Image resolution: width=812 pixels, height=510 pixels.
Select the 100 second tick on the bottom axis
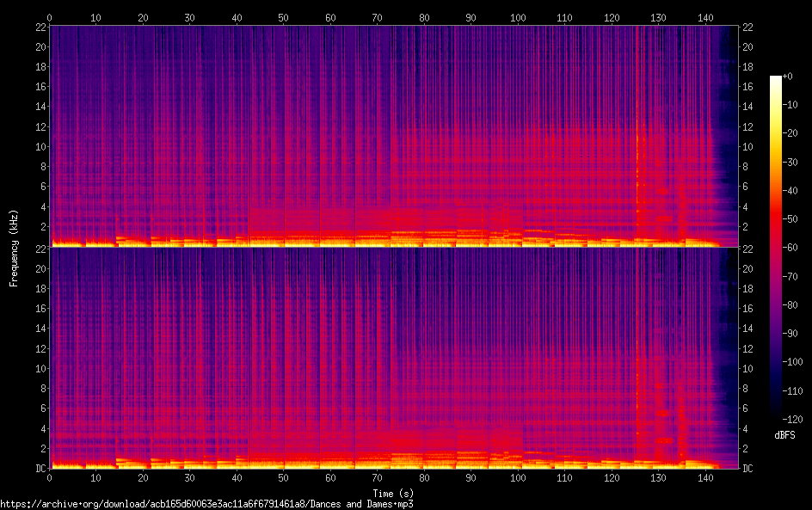click(x=517, y=477)
